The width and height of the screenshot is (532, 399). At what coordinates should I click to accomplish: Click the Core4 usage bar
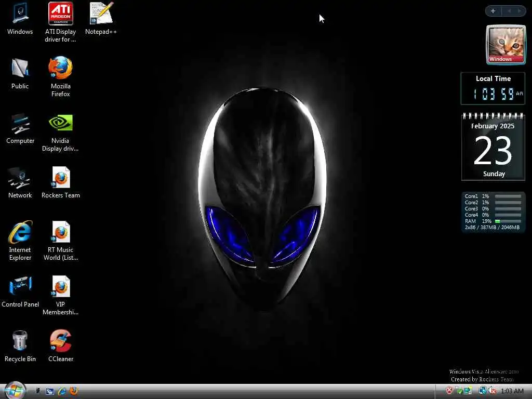(x=508, y=215)
